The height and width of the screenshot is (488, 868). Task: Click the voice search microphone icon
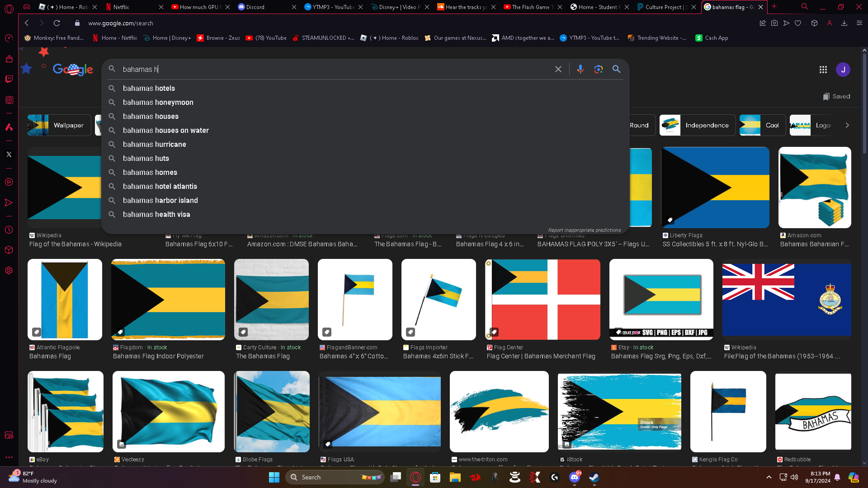(x=580, y=69)
